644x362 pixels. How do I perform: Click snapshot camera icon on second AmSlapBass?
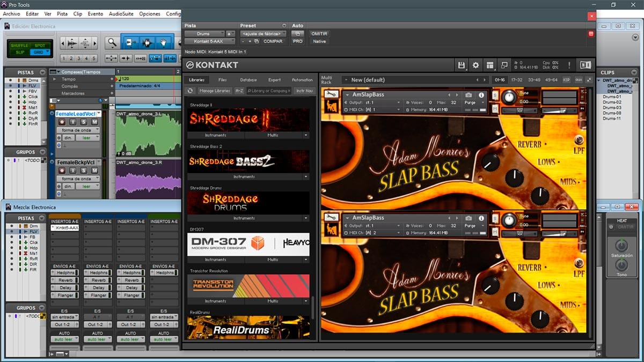tap(469, 218)
